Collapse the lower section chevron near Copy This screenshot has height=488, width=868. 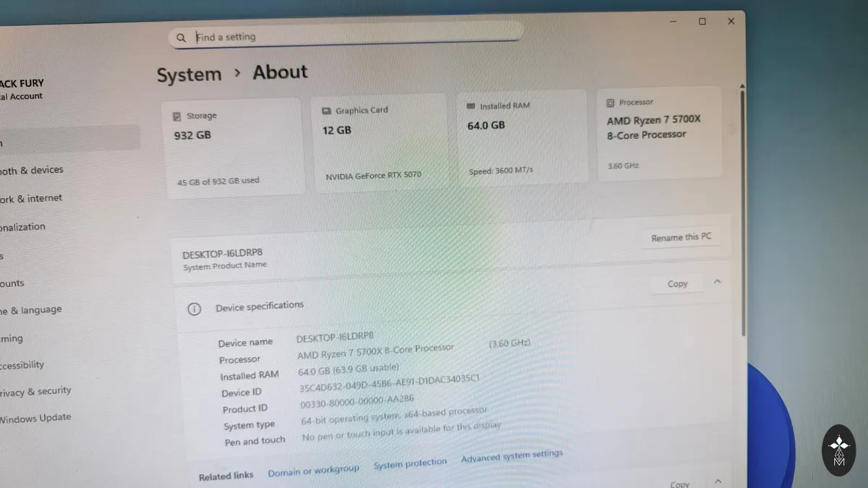coord(718,481)
